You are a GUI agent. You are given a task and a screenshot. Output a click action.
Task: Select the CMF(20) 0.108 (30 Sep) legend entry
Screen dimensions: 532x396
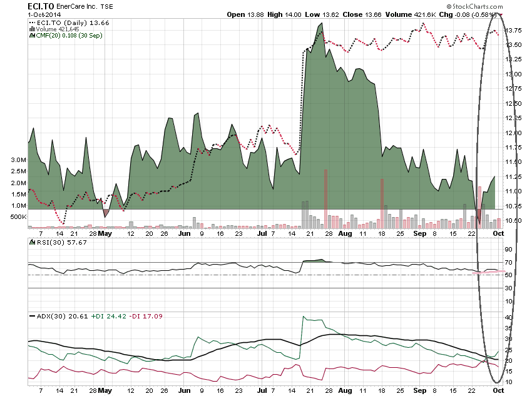coord(69,35)
